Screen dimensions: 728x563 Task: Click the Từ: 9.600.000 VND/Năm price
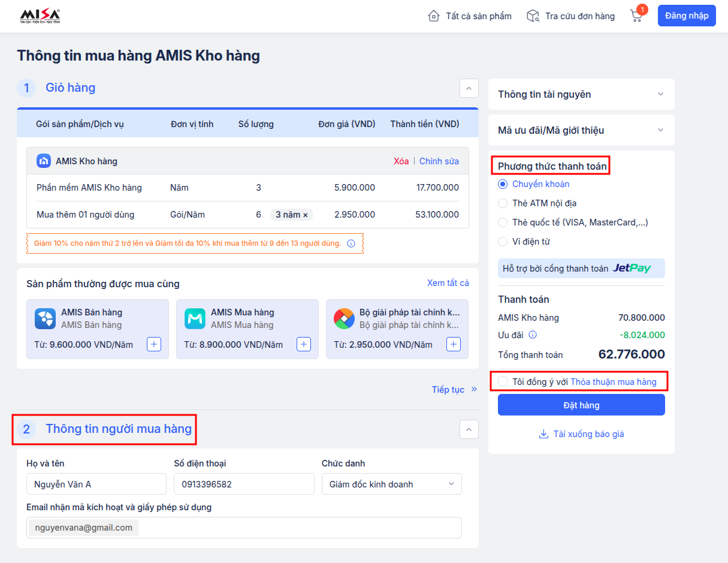coord(84,345)
